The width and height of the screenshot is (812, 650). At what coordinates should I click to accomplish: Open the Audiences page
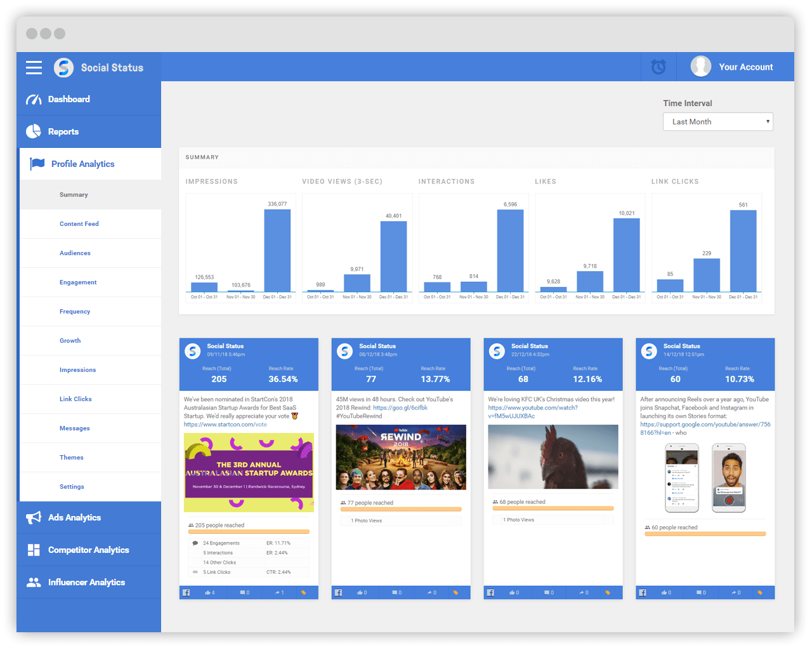coord(90,253)
